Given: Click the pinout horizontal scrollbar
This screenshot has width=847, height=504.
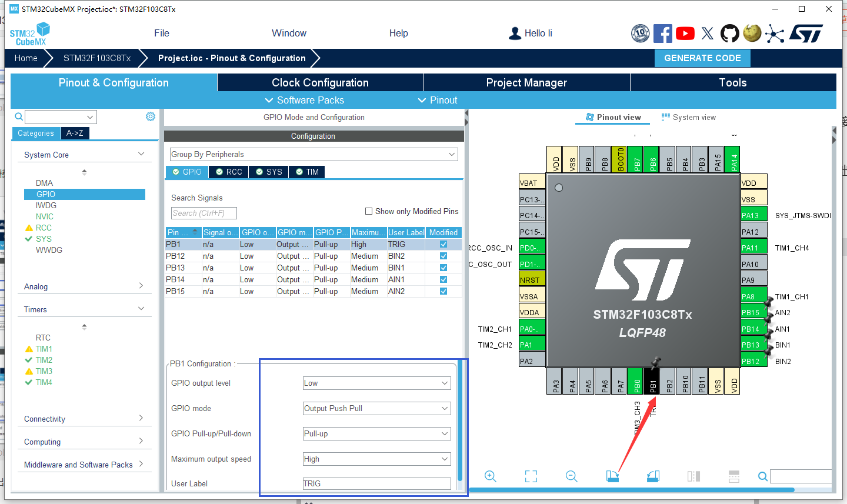Looking at the screenshot, I should pyautogui.click(x=632, y=490).
